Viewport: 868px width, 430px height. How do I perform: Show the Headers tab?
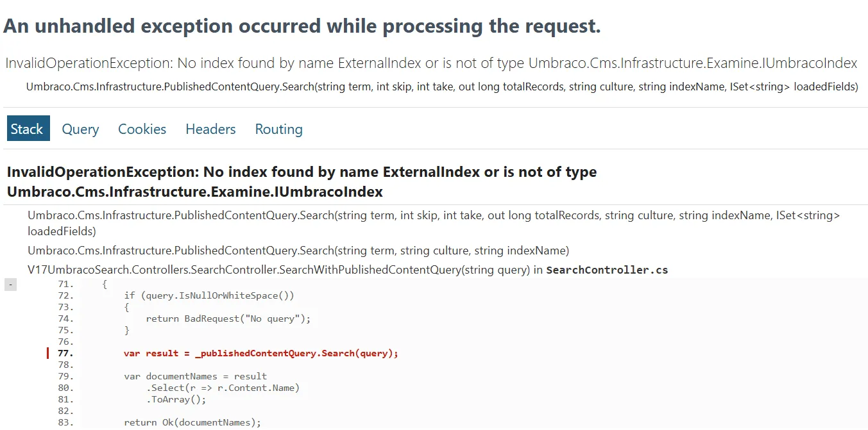(x=210, y=129)
